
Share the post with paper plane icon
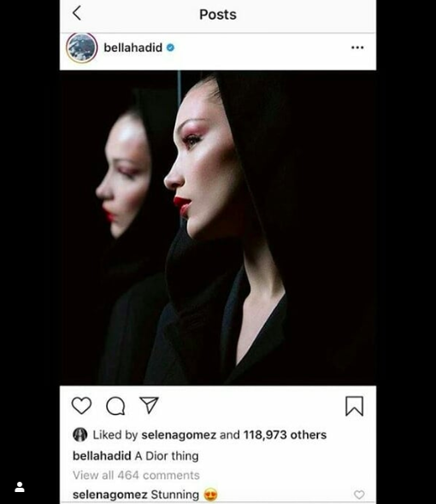coord(149,405)
